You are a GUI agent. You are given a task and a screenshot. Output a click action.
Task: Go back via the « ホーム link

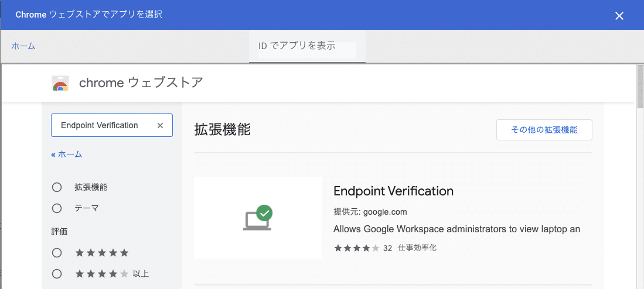[67, 154]
